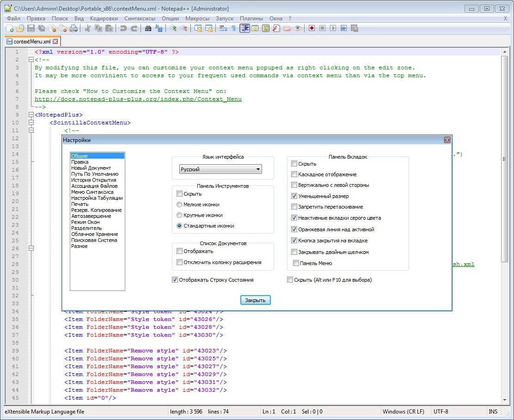Select Автозавершение in settings list
The height and width of the screenshot is (420, 514).
coord(91,216)
